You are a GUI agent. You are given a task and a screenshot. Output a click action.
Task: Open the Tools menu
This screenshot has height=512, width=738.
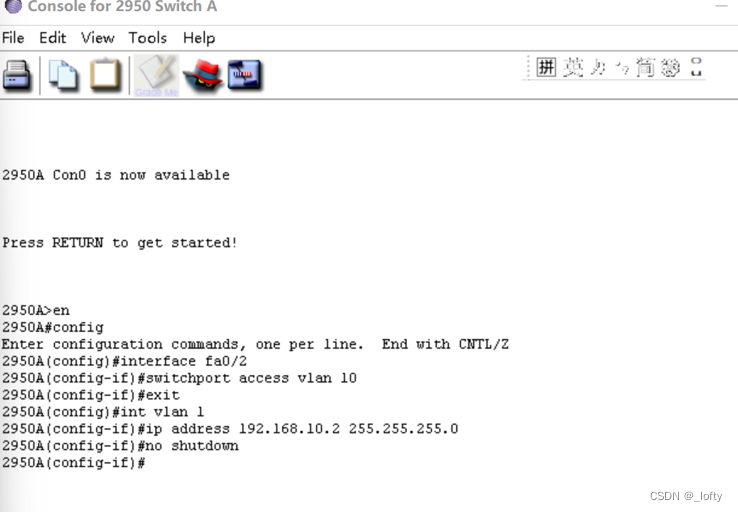pyautogui.click(x=147, y=38)
